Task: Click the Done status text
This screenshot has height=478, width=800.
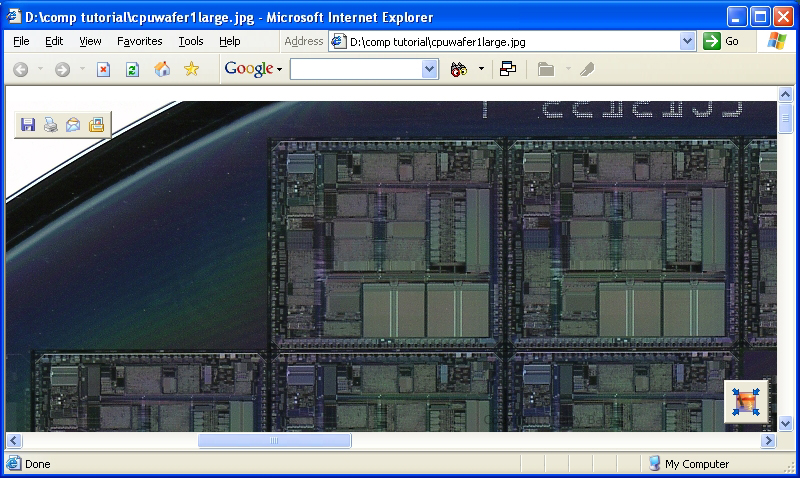Action: (38, 464)
